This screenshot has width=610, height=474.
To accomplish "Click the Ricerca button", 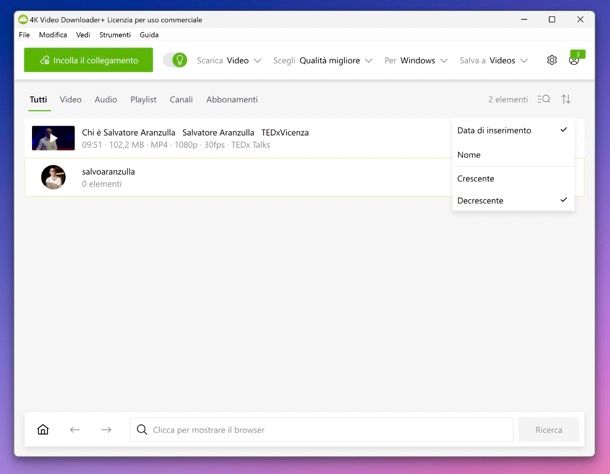I will [549, 430].
